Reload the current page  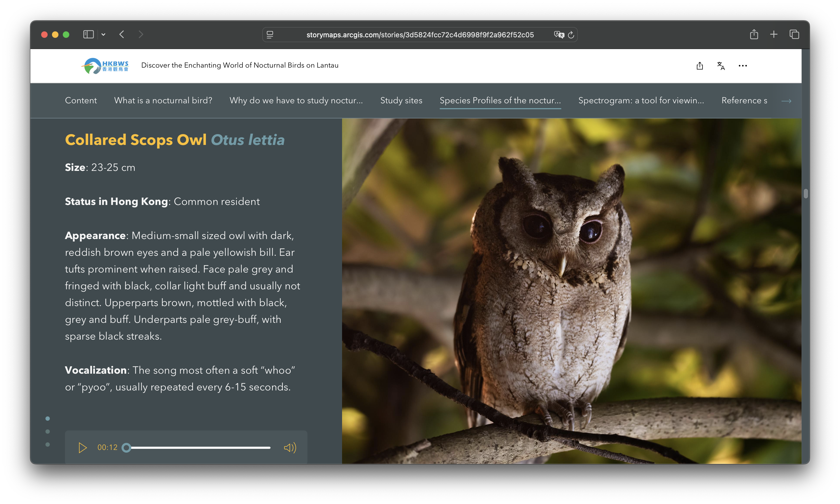(x=571, y=34)
